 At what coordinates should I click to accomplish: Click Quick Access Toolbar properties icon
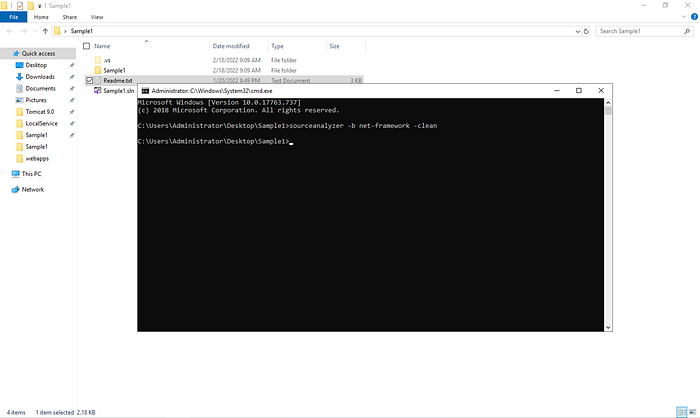(x=20, y=6)
